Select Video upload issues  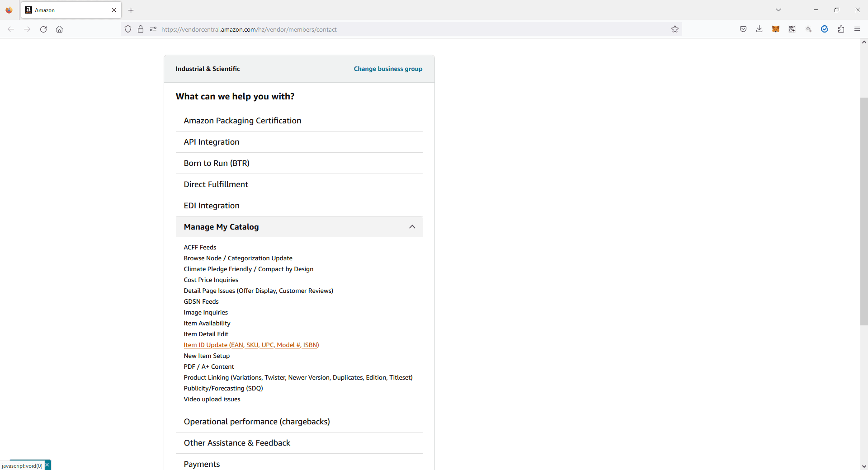(212, 399)
